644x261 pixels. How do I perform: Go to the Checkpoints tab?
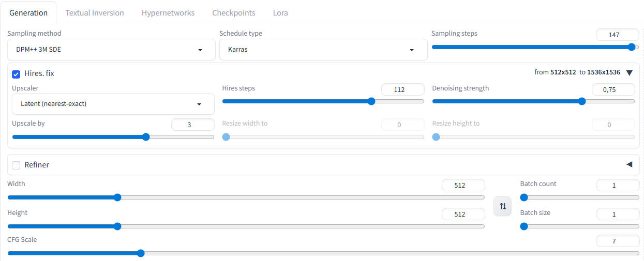point(234,13)
